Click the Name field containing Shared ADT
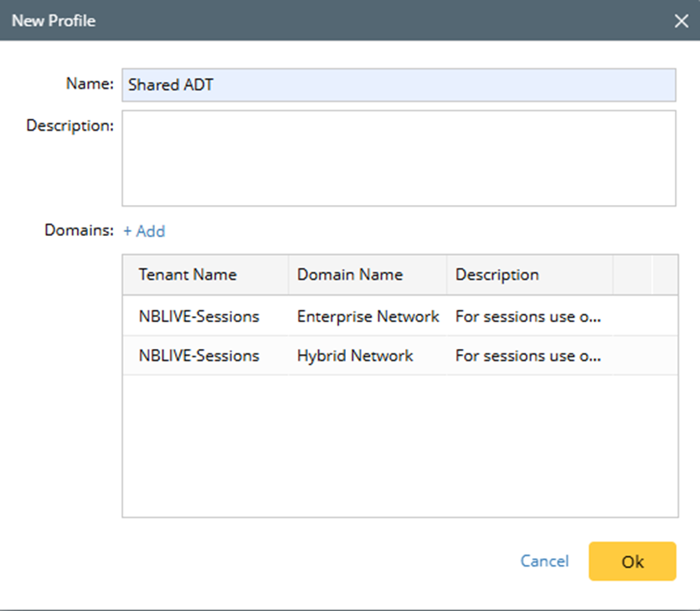The image size is (700, 611). point(399,85)
